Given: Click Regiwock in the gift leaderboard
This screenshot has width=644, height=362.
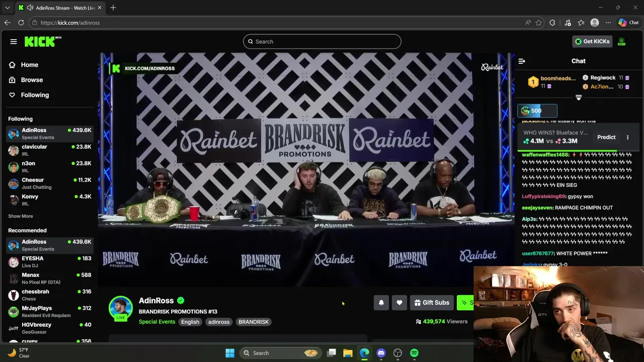Looking at the screenshot, I should click(x=606, y=78).
